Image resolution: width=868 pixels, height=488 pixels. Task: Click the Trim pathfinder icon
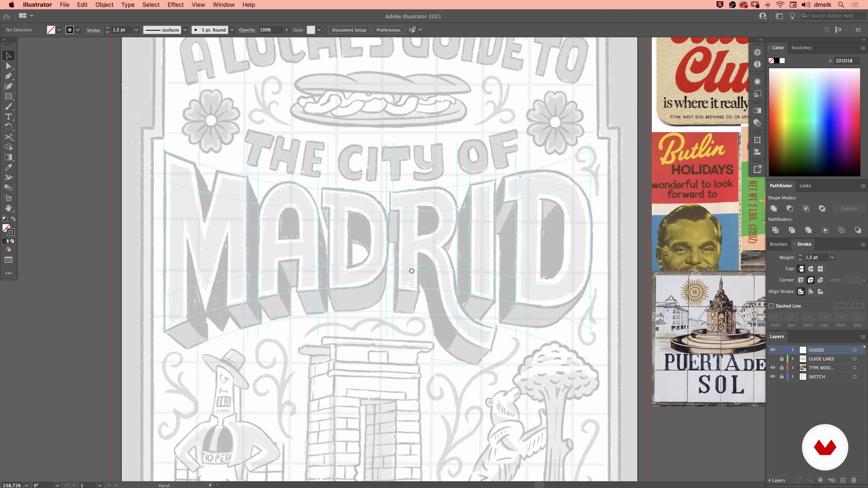click(x=792, y=230)
